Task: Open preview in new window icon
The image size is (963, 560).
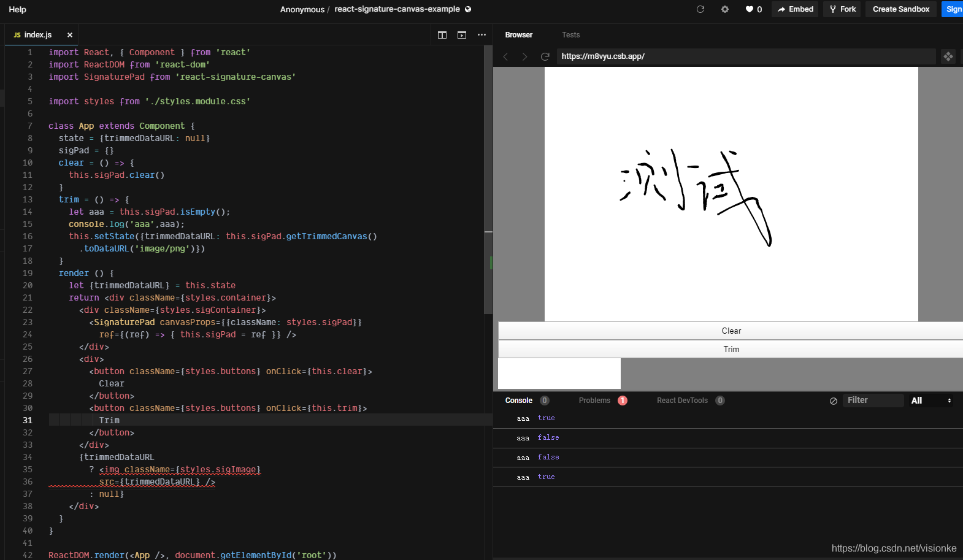Action: point(948,56)
